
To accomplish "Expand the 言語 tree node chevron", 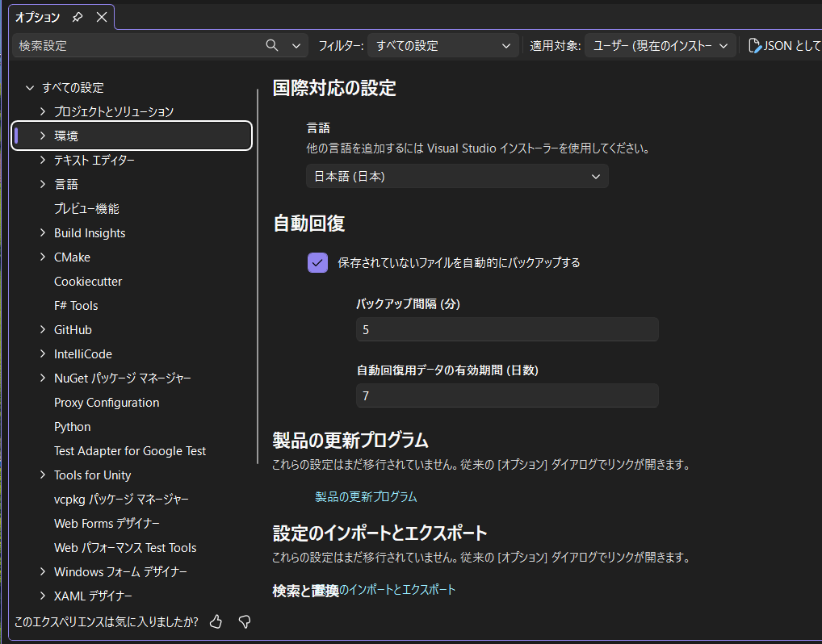I will [x=43, y=185].
